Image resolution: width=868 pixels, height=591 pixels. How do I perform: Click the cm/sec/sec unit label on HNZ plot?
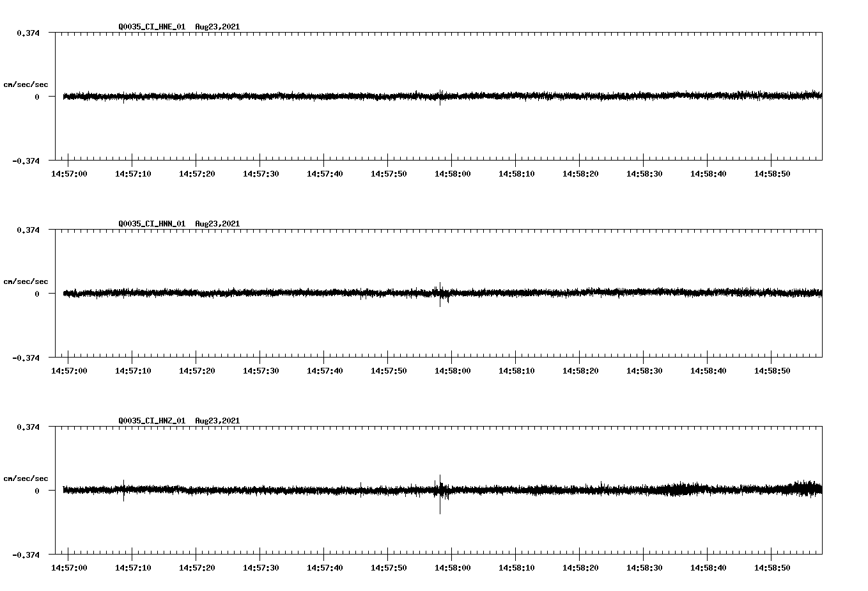(x=26, y=478)
